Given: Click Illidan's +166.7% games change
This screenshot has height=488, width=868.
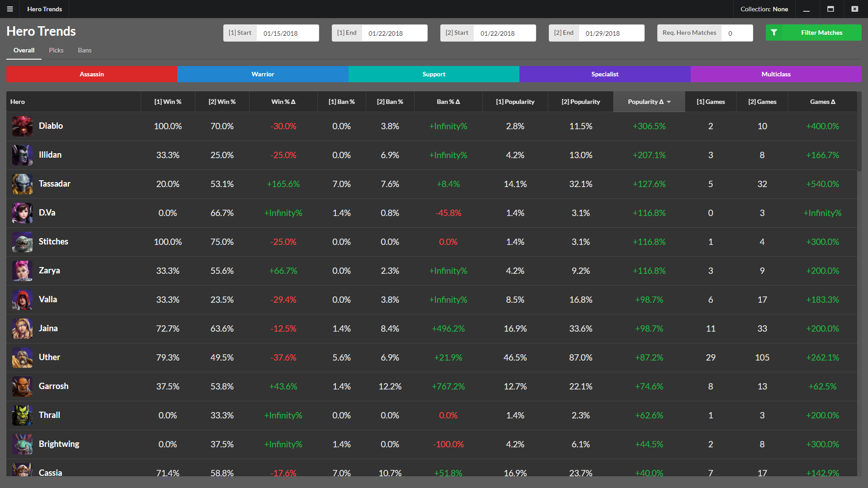Looking at the screenshot, I should click(x=823, y=155).
